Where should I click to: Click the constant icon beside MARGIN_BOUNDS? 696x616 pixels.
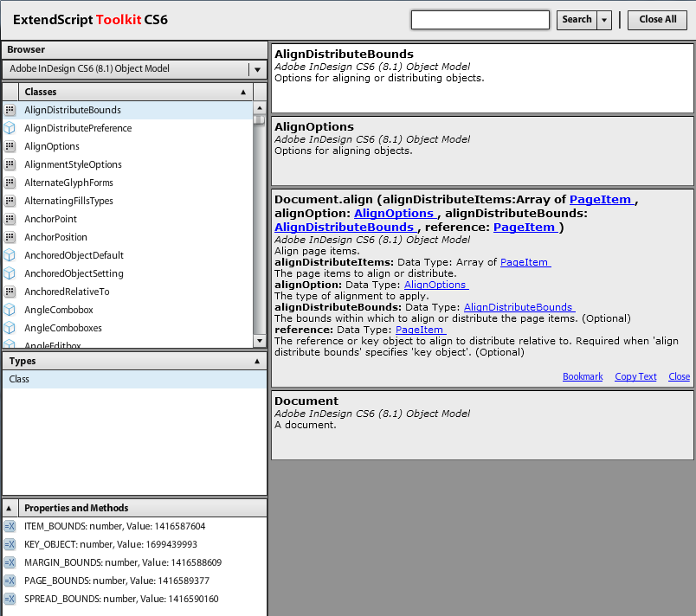tap(10, 562)
